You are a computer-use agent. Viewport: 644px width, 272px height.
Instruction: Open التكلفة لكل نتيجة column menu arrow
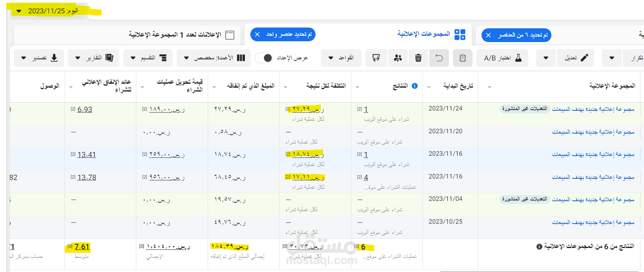click(286, 87)
